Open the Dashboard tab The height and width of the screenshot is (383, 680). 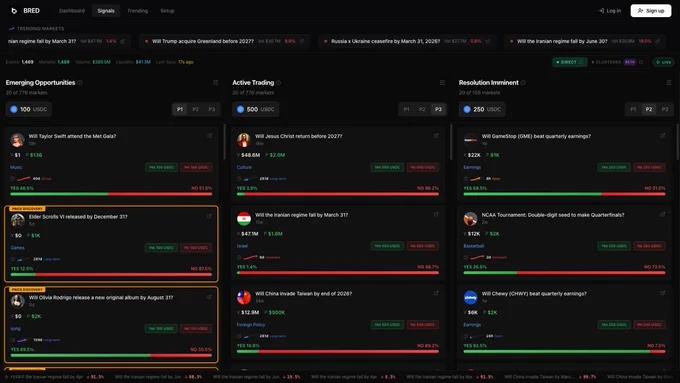point(72,11)
